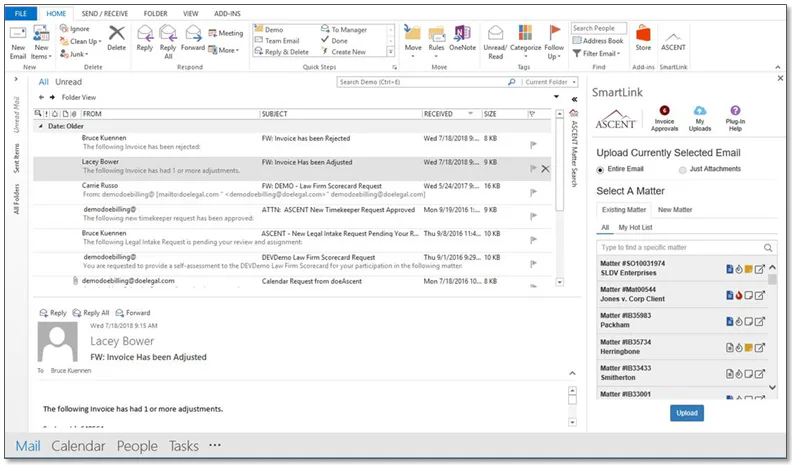This screenshot has height=465, width=792.
Task: Open People in the navigation bar
Action: pos(137,446)
